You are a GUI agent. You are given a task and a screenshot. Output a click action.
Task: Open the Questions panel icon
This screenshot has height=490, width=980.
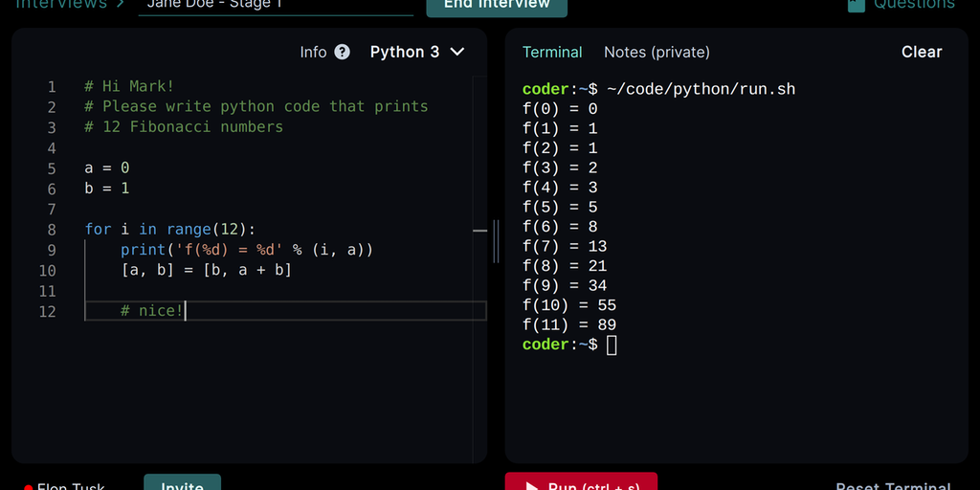(856, 5)
